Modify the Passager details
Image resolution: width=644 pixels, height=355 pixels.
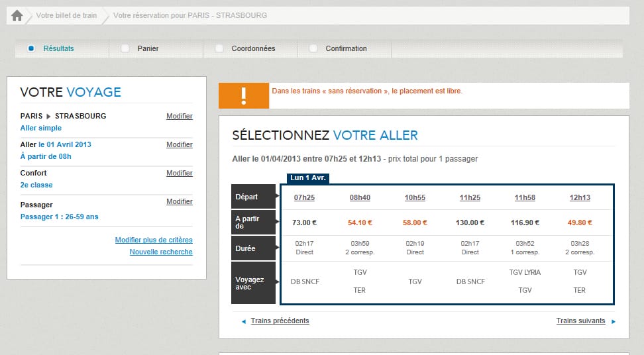180,201
